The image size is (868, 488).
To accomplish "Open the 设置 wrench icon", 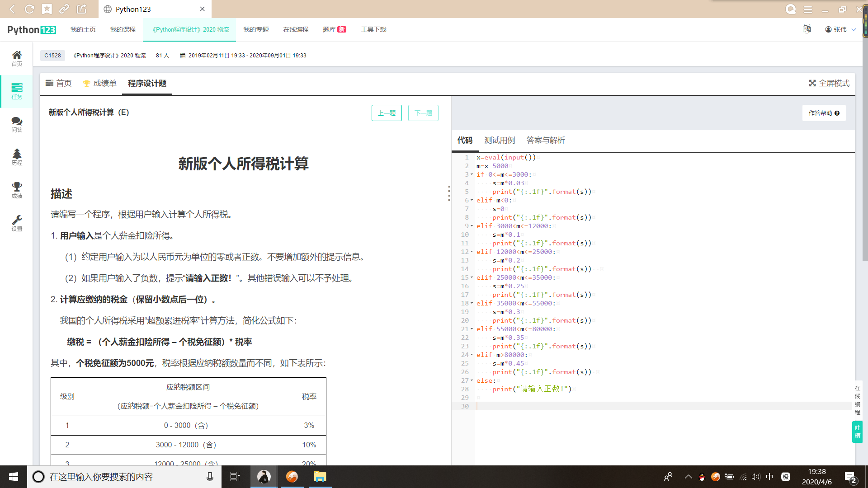I will (17, 223).
